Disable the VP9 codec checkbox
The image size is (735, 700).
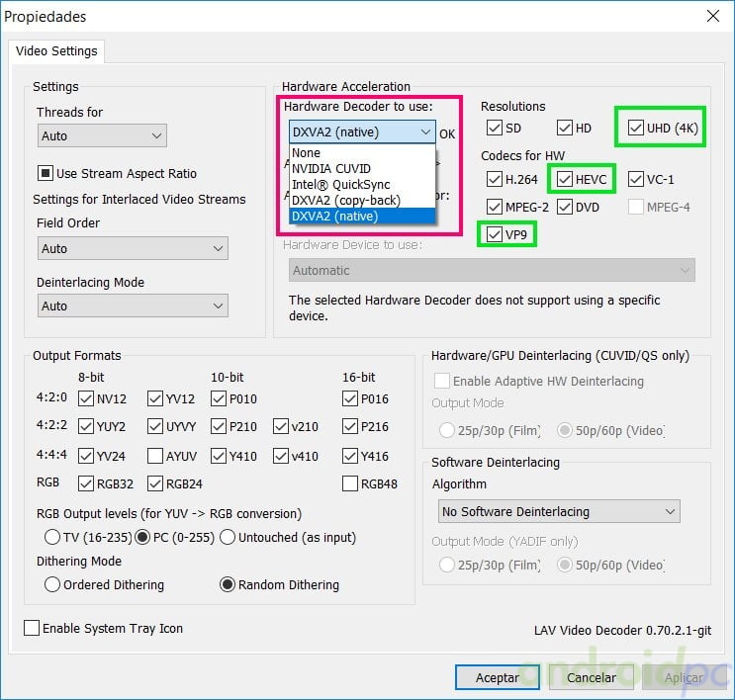pyautogui.click(x=495, y=235)
